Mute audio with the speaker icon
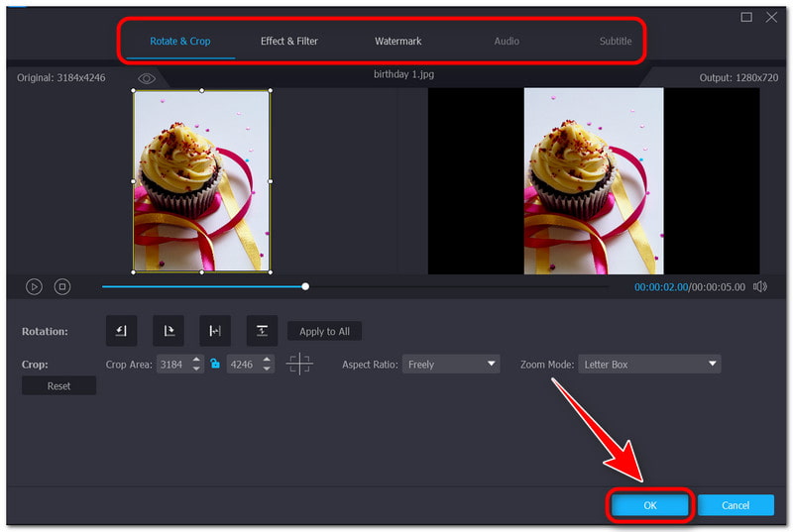Viewport: 793px width, 532px height. 760,287
